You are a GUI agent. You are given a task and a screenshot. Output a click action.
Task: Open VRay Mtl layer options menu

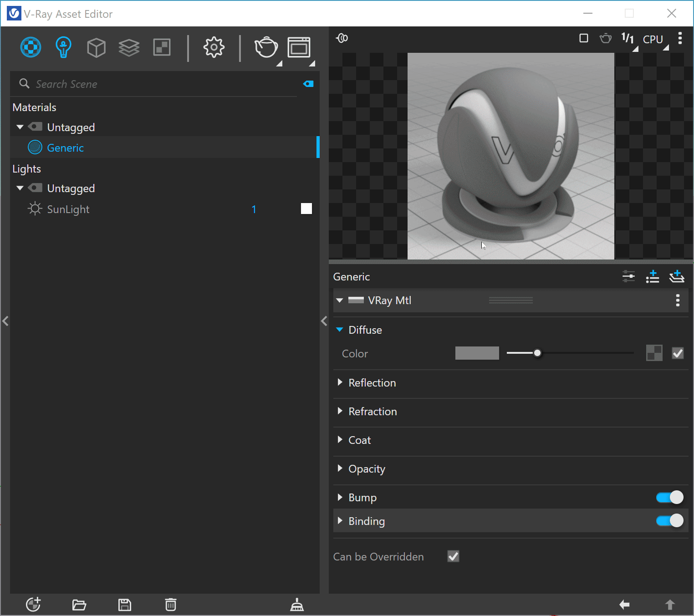pyautogui.click(x=678, y=300)
